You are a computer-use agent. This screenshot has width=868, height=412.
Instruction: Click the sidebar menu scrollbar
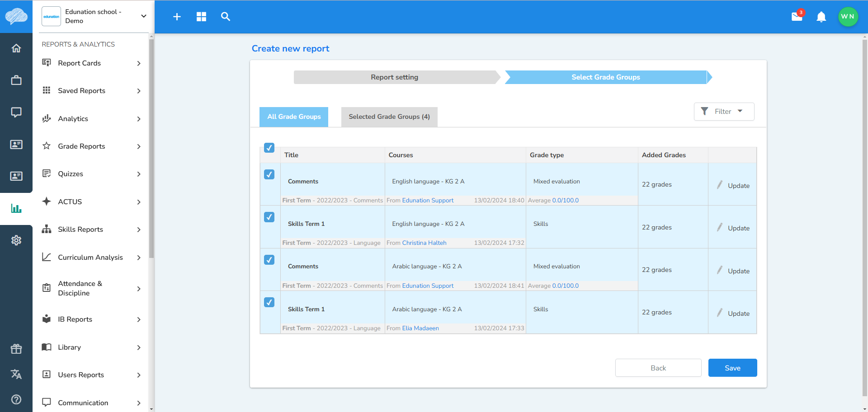point(151,149)
